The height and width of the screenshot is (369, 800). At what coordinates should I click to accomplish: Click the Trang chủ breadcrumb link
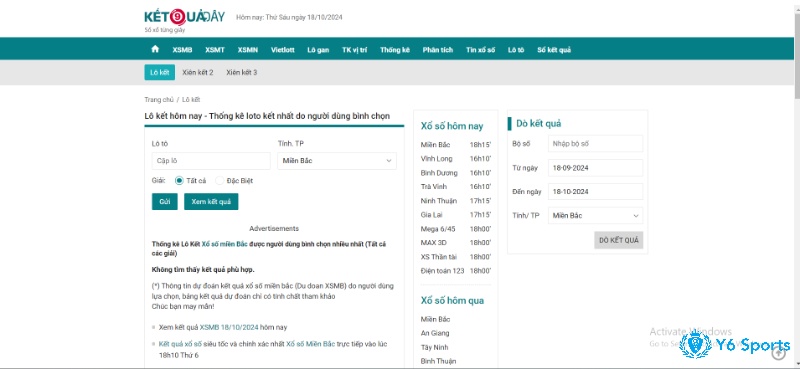(159, 100)
